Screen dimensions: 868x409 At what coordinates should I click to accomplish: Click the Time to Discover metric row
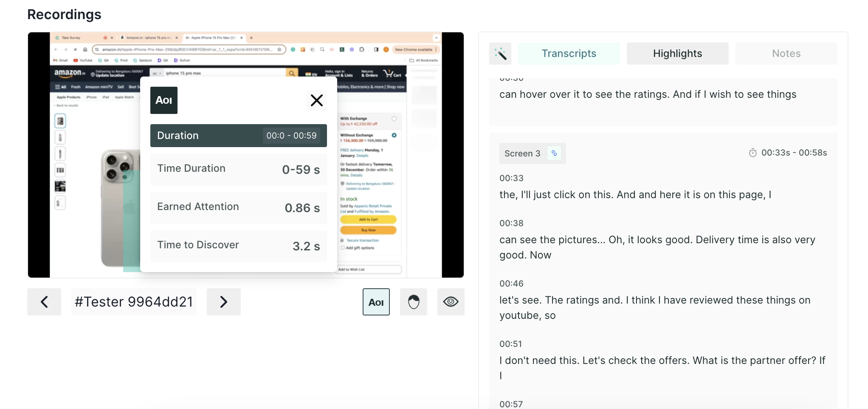pyautogui.click(x=239, y=246)
